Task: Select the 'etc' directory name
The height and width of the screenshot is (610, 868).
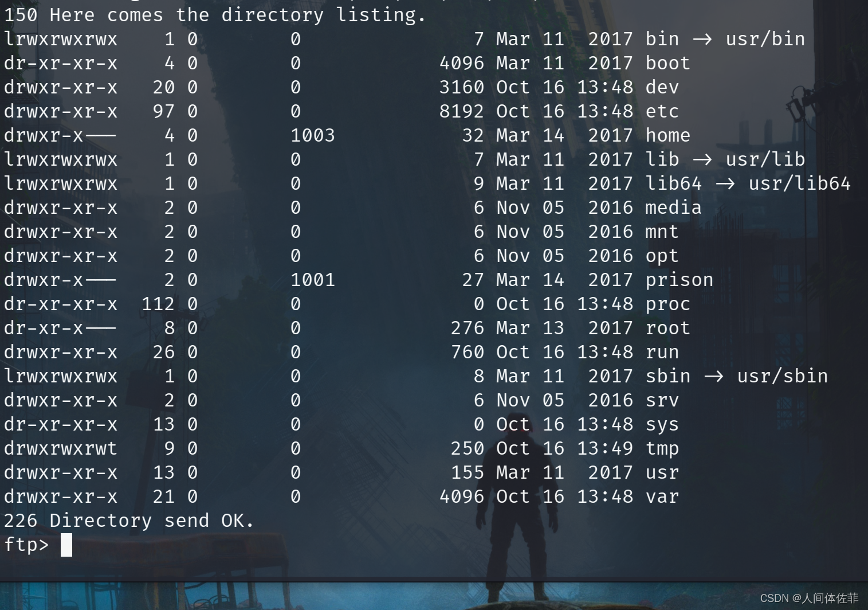Action: tap(662, 111)
